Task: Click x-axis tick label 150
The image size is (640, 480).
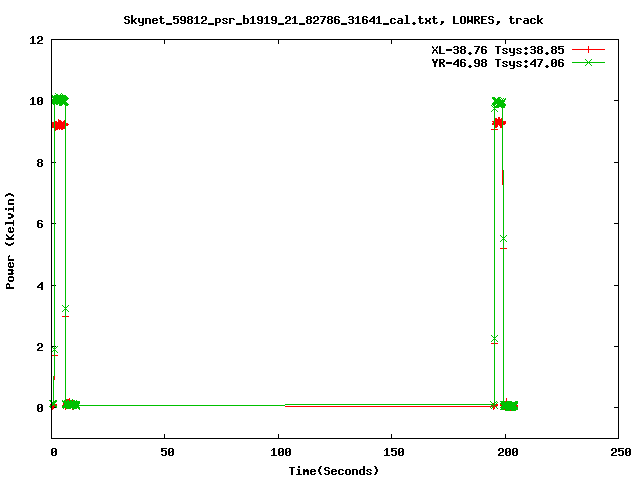Action: pos(394,452)
